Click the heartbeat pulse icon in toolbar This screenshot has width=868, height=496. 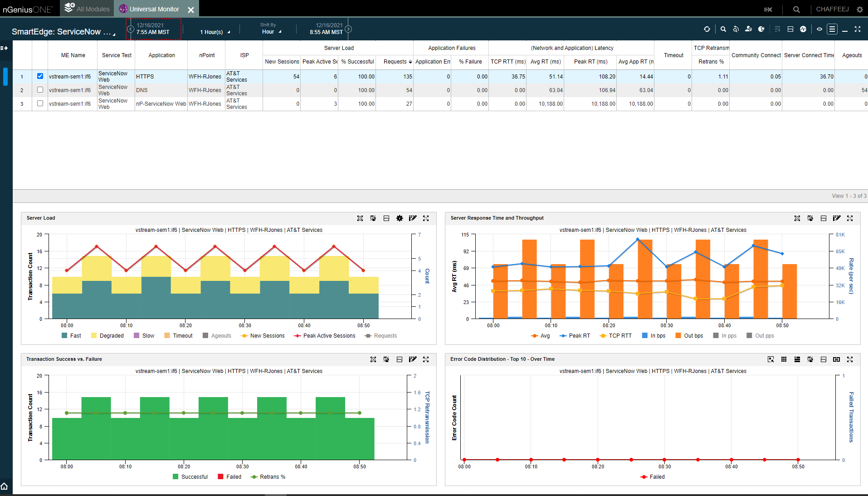pos(803,29)
